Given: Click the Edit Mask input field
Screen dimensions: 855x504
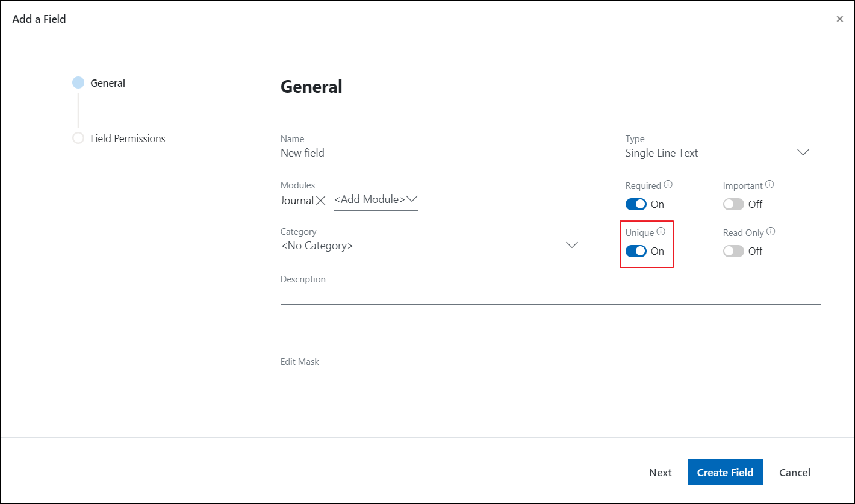Looking at the screenshot, I should coord(550,378).
